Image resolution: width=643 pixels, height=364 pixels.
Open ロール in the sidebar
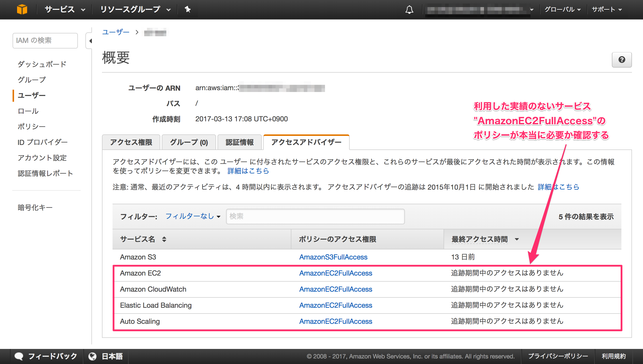pos(28,111)
